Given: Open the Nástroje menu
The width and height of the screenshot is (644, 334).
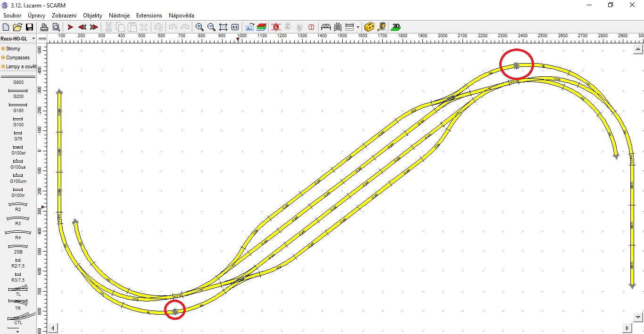Looking at the screenshot, I should tap(119, 16).
